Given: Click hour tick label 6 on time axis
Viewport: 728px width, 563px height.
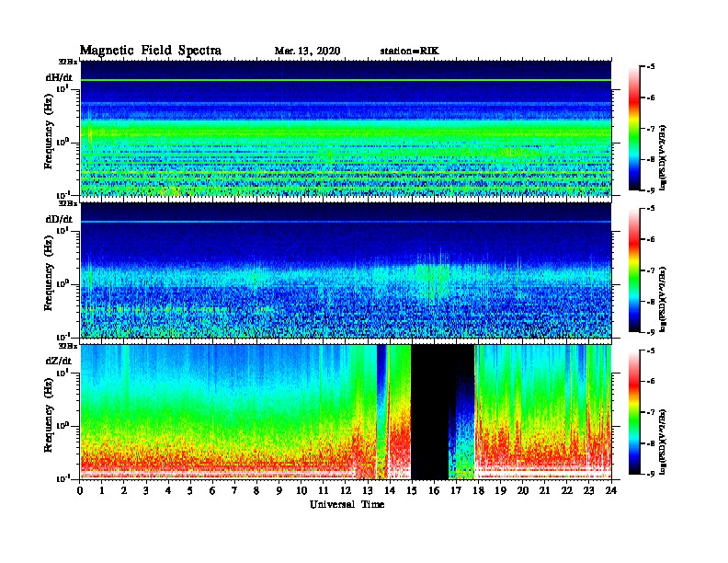Looking at the screenshot, I should pyautogui.click(x=212, y=491).
